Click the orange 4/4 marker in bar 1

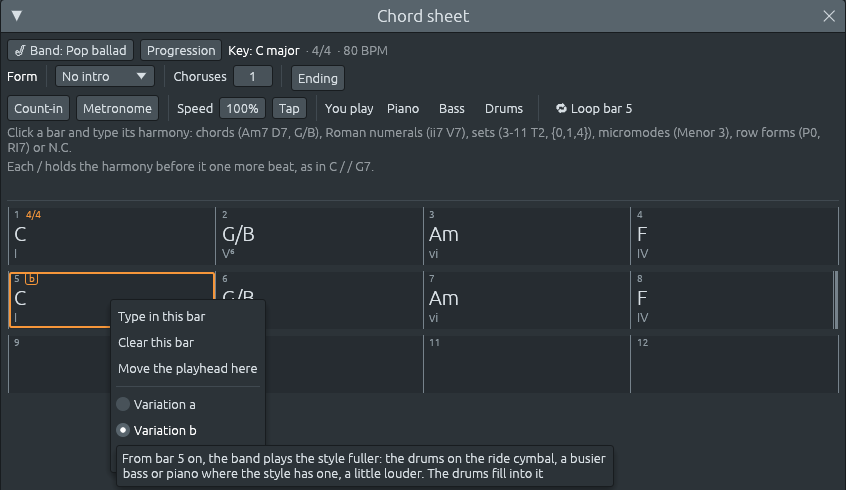(33, 215)
